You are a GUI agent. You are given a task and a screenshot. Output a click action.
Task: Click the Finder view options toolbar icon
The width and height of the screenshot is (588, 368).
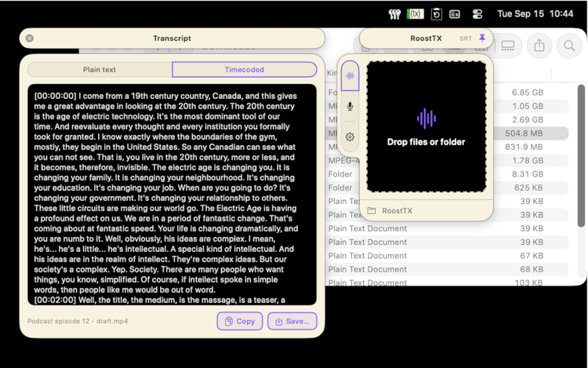[x=508, y=46]
